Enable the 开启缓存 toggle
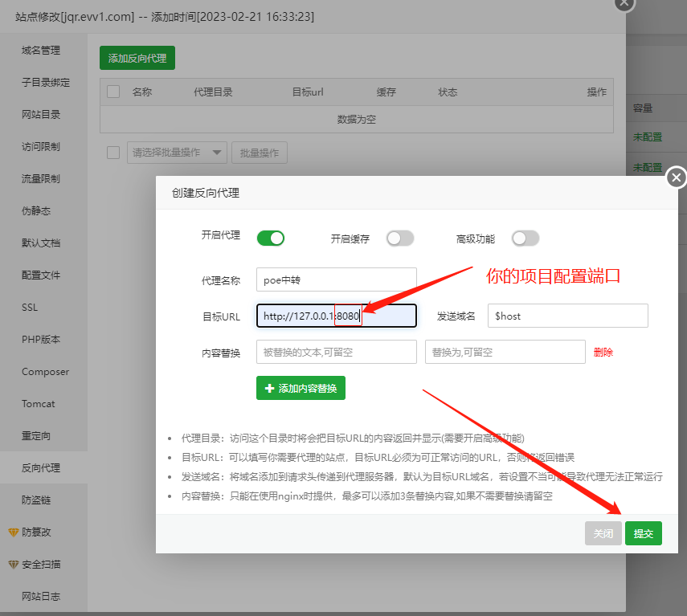The width and height of the screenshot is (687, 616). pyautogui.click(x=399, y=238)
